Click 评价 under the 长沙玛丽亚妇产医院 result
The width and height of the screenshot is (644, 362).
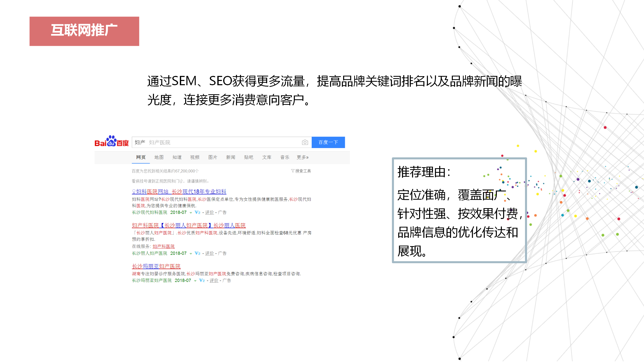[x=214, y=281]
